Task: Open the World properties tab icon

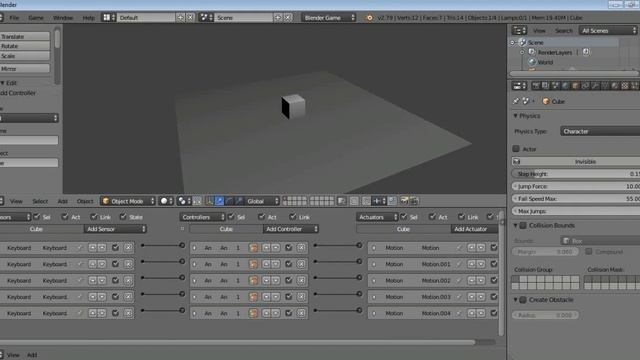Action: click(565, 86)
